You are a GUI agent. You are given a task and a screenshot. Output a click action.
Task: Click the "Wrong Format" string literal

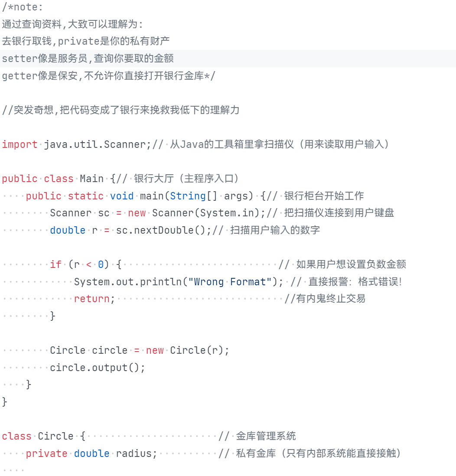point(230,282)
